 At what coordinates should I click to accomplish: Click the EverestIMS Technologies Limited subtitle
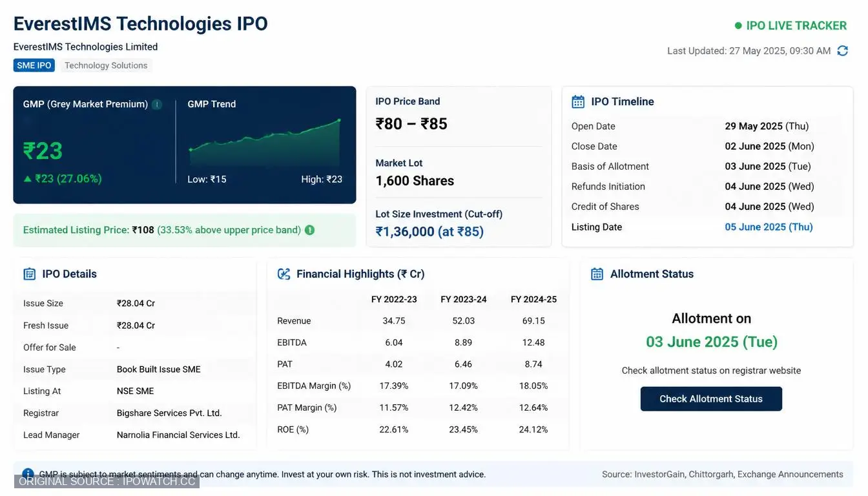coord(86,46)
